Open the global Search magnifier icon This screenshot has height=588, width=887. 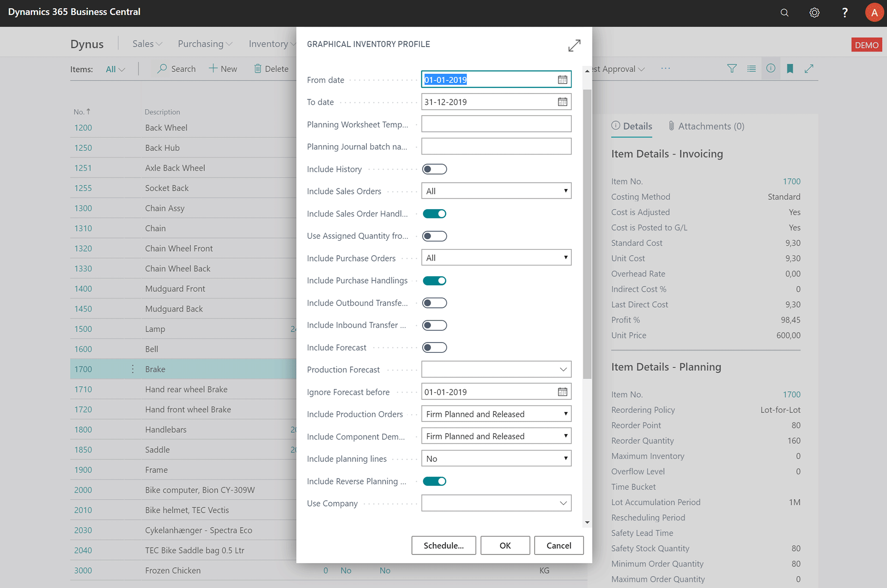coord(784,12)
